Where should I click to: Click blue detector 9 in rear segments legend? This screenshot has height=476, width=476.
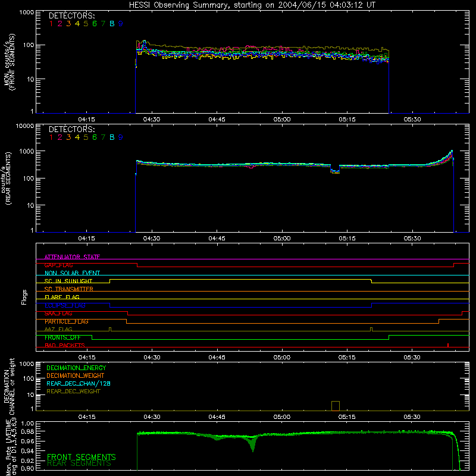[121, 137]
